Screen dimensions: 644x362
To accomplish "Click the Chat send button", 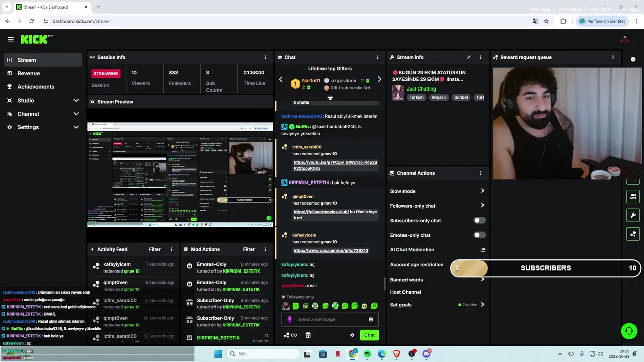I will [369, 335].
